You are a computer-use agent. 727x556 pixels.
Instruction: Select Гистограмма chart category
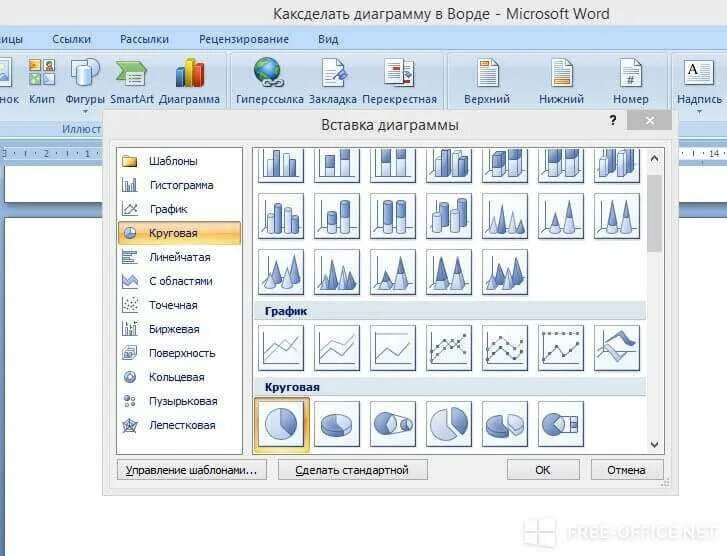click(179, 185)
